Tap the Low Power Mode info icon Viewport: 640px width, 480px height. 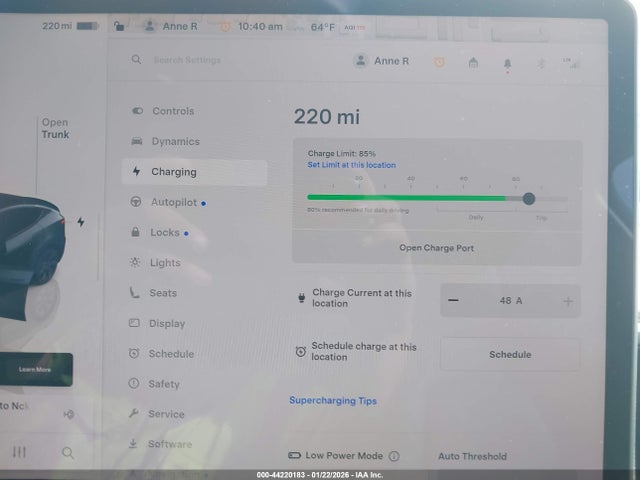coord(394,456)
